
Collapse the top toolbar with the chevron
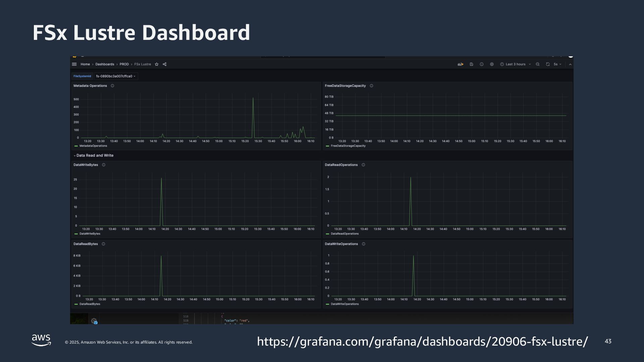[570, 64]
